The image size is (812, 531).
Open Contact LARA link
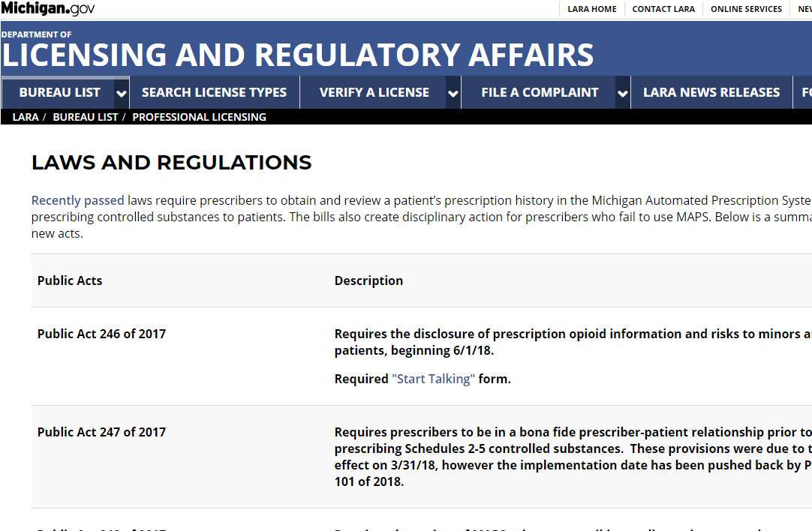click(663, 9)
